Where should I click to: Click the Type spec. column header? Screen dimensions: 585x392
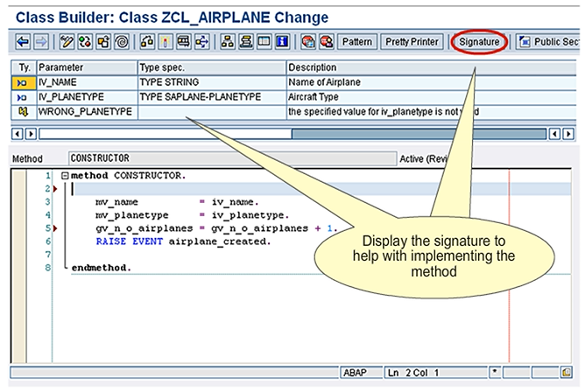[x=210, y=67]
